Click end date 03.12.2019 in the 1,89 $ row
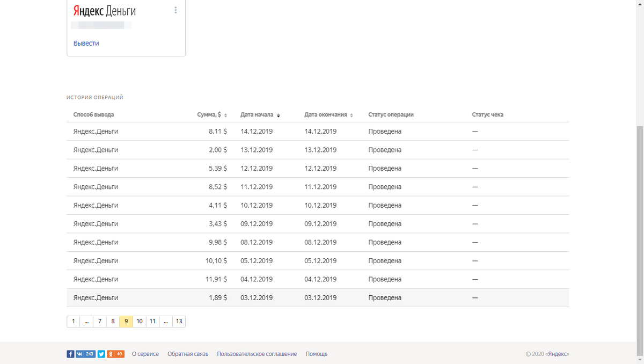 (x=320, y=298)
